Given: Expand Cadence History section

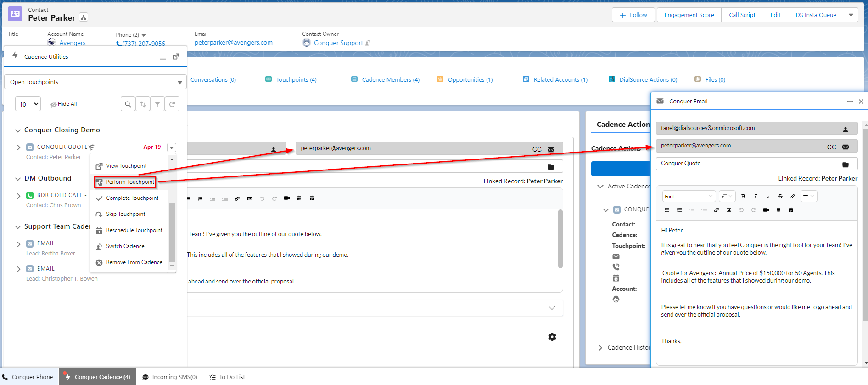Looking at the screenshot, I should (x=600, y=348).
